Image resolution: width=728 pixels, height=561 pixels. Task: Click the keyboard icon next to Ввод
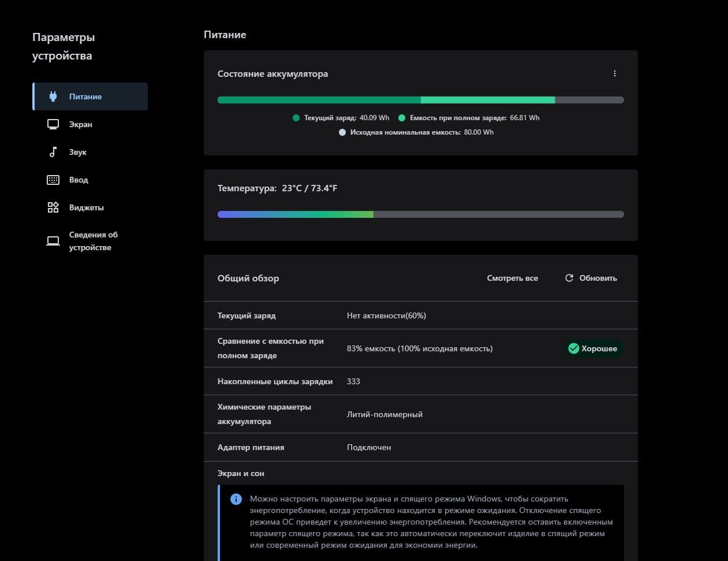coord(53,180)
